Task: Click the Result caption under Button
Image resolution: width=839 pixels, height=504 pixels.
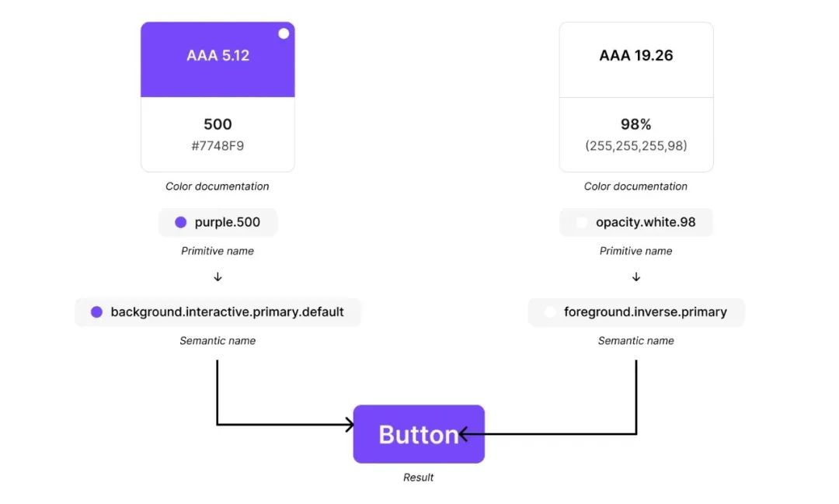Action: pos(419,478)
